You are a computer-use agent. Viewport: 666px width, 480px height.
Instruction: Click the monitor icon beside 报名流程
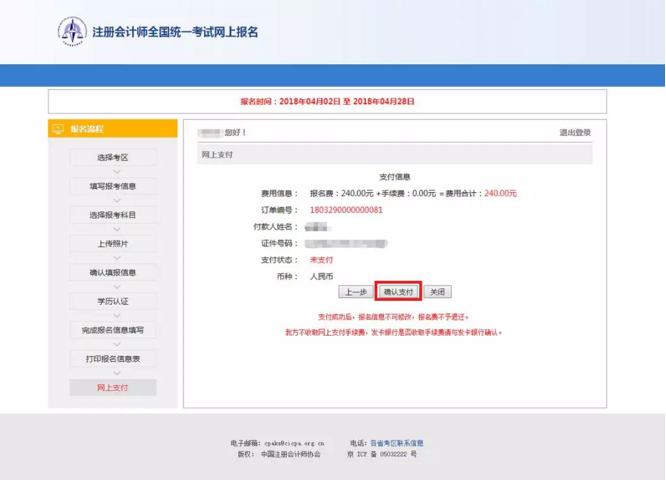tap(58, 129)
